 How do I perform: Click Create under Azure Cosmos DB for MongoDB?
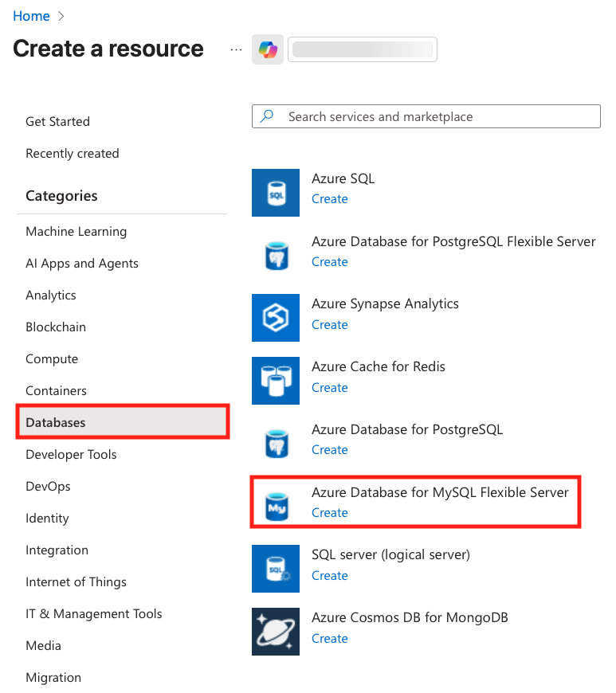click(x=329, y=638)
